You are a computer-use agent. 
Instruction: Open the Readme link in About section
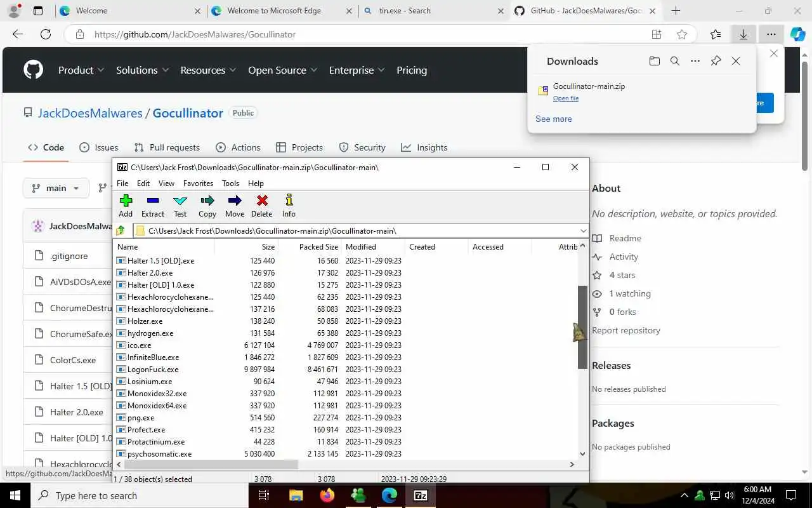pos(625,238)
